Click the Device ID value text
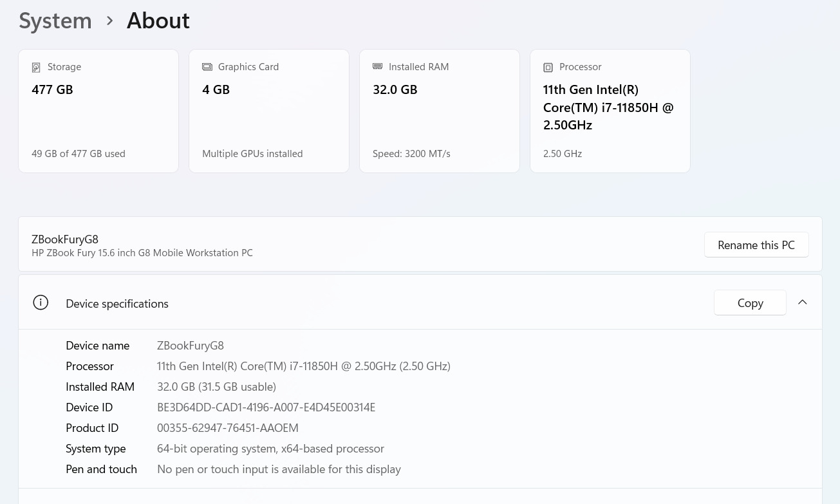The image size is (840, 504). pos(266,407)
